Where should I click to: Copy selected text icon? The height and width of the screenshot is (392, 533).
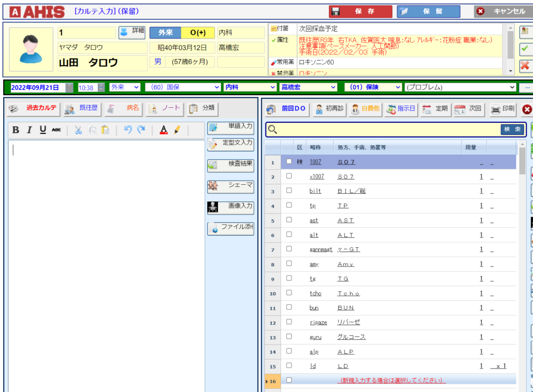click(x=92, y=130)
